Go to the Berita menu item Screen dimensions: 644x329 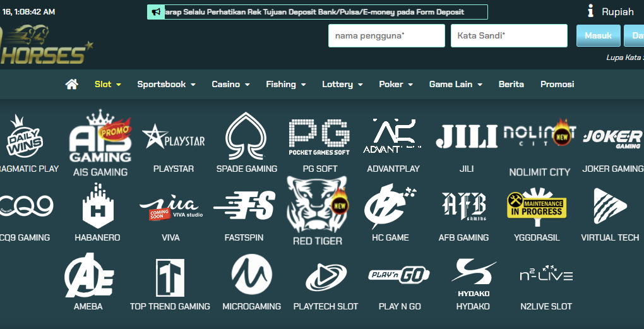click(511, 84)
